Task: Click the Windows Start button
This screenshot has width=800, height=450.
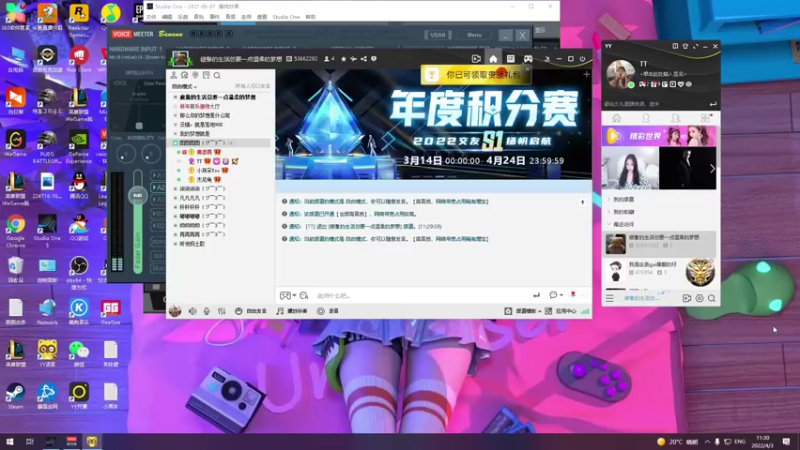Action: coord(9,441)
